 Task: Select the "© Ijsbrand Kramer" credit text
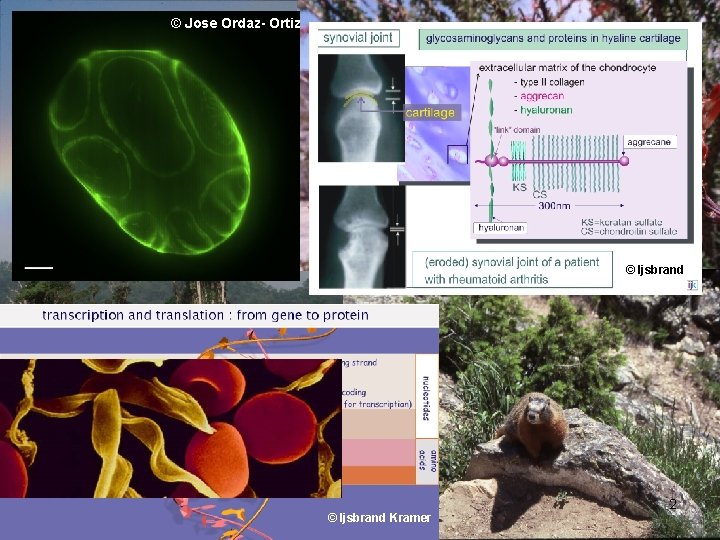point(379,518)
